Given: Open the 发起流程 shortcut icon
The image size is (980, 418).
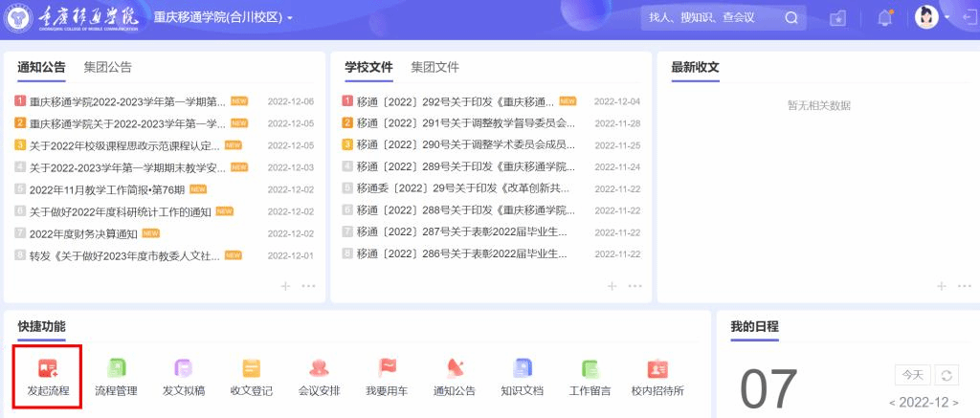Looking at the screenshot, I should (47, 369).
